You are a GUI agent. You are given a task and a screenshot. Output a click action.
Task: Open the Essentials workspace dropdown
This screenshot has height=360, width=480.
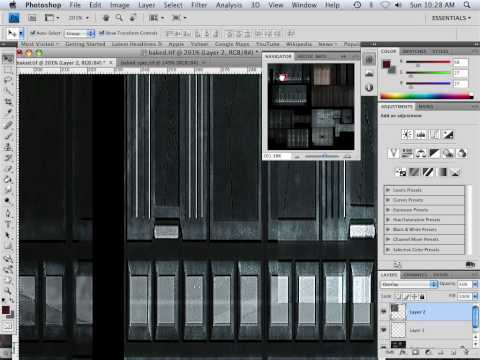point(451,18)
